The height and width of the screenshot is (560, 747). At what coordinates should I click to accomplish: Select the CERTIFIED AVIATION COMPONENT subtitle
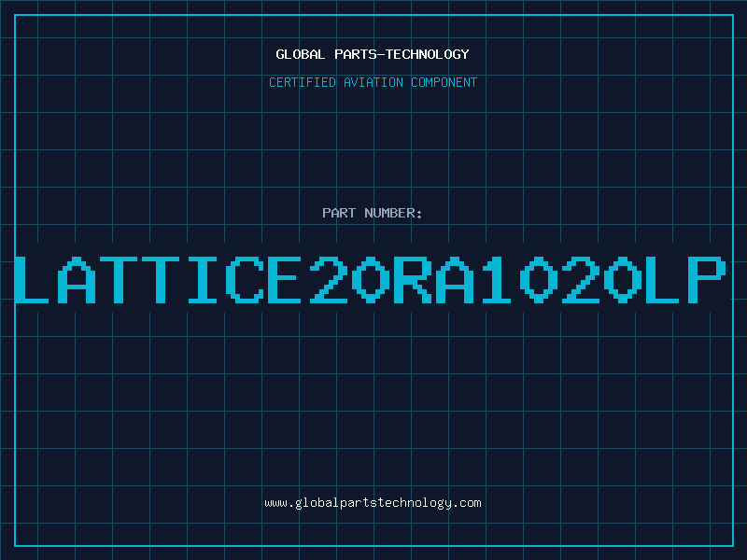click(373, 82)
